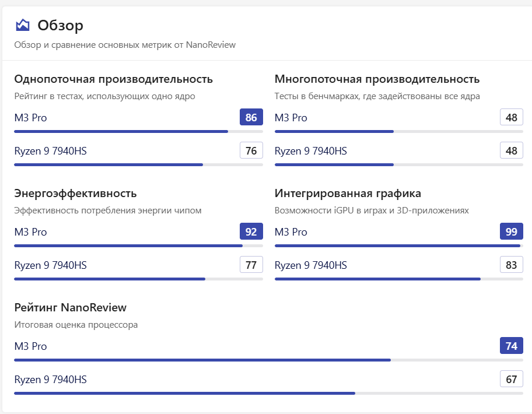Click the Ryzen 9 7940HS single-thread score 76
The image size is (532, 414).
tap(251, 150)
